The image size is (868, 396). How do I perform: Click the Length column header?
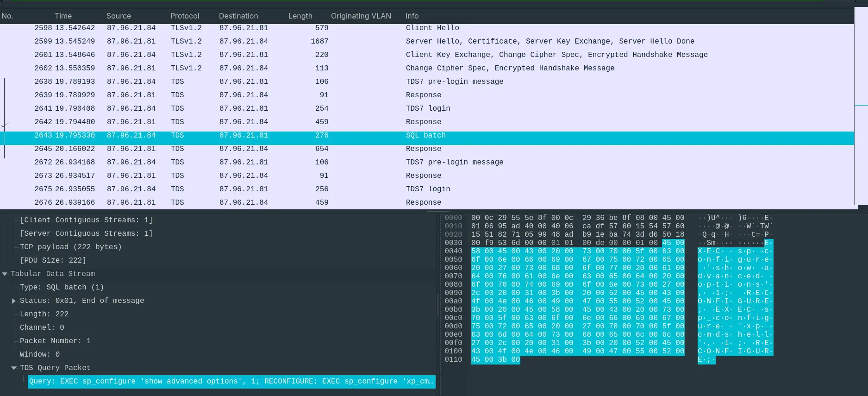[300, 16]
